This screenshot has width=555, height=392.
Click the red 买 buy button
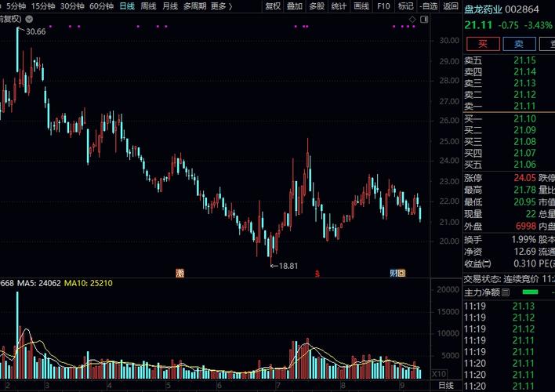(x=483, y=44)
